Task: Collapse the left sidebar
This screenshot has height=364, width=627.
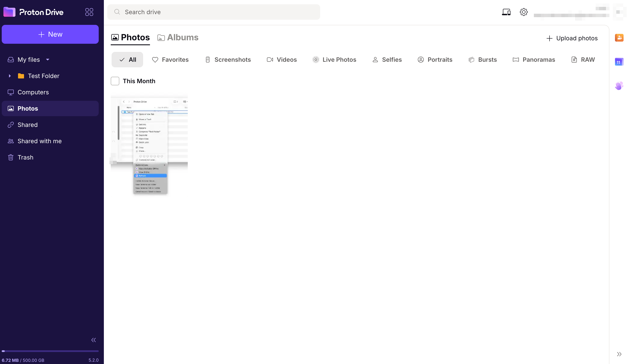Action: click(94, 340)
